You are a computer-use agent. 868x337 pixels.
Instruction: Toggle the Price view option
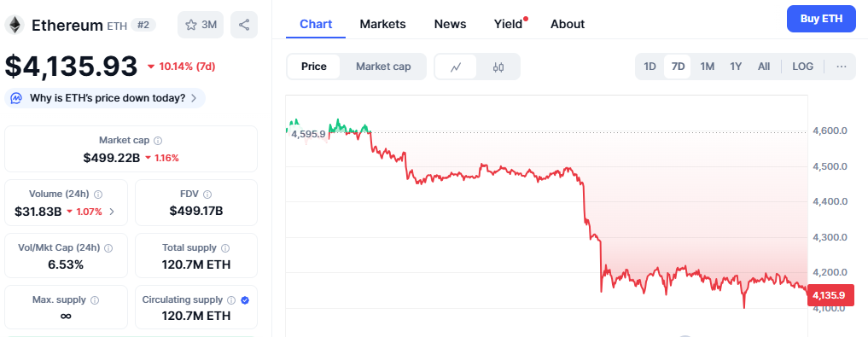pos(314,67)
